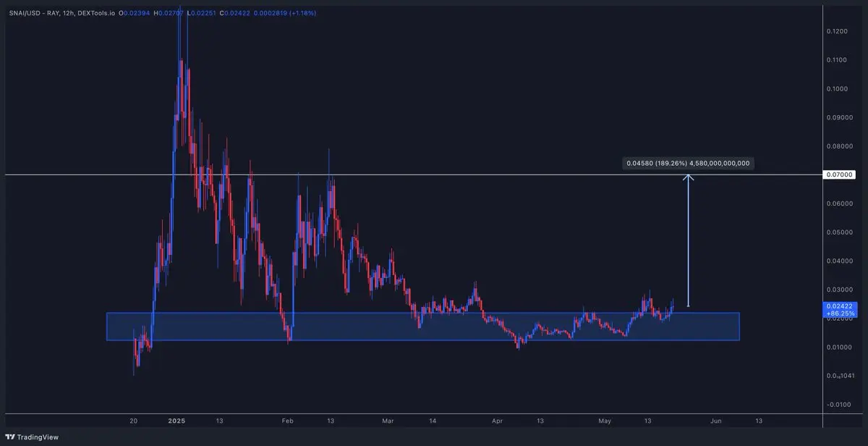This screenshot has width=868, height=446.
Task: Click the May label on time axis
Action: click(x=605, y=420)
